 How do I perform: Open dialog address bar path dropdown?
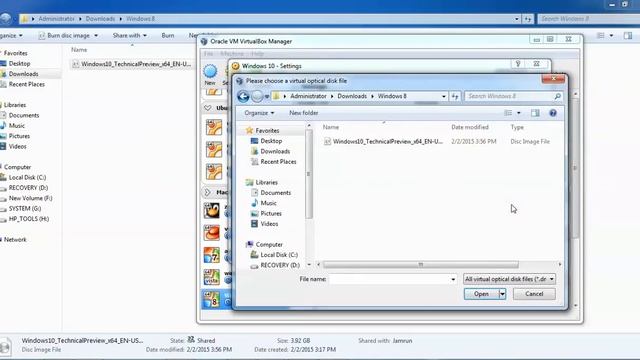point(444,96)
